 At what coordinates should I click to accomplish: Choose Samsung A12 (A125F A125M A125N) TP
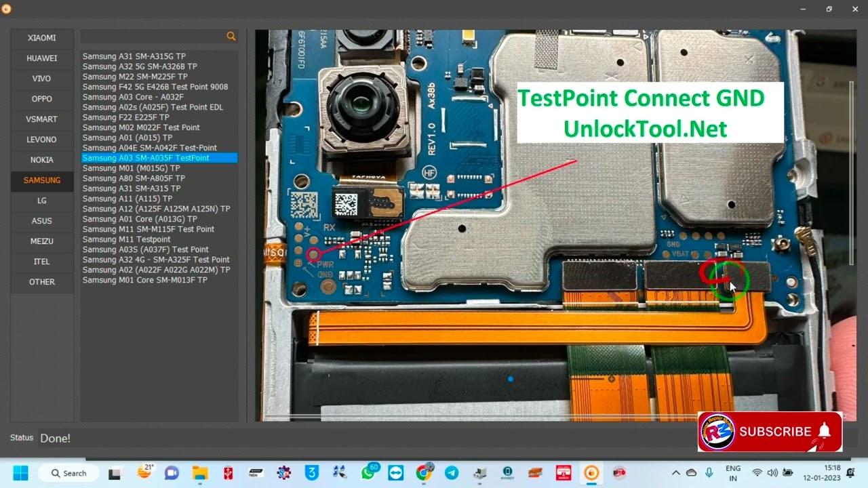click(x=157, y=209)
